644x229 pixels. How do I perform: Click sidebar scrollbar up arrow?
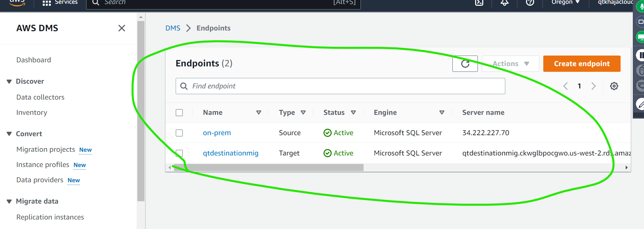141,17
